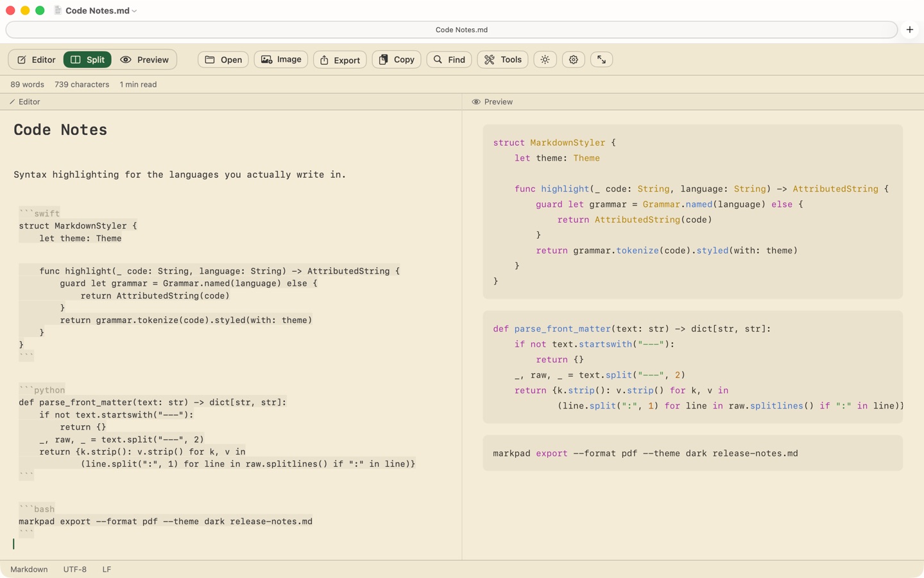Switch to Editor view mode

(x=36, y=60)
